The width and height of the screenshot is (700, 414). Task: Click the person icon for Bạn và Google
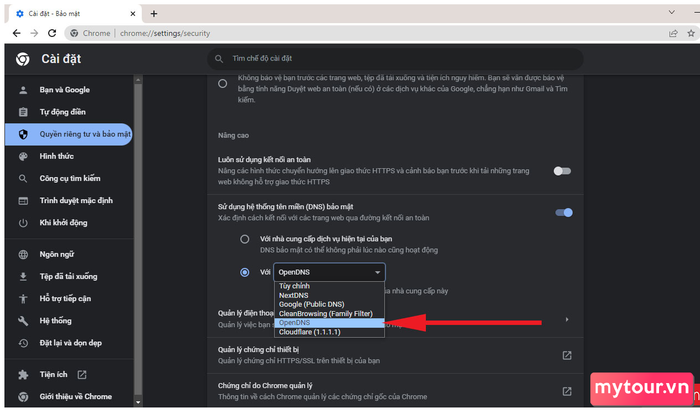tap(23, 90)
